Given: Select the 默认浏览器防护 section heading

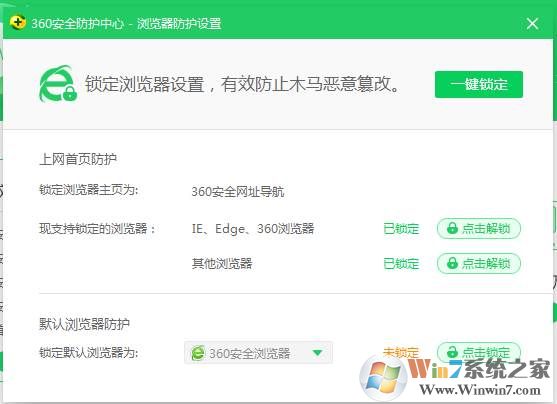Looking at the screenshot, I should [x=84, y=324].
